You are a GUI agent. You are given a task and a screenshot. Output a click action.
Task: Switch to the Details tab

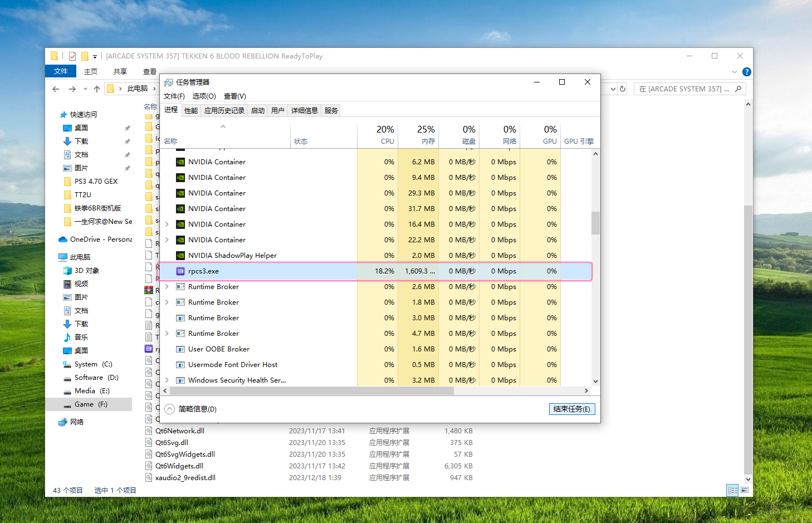(305, 111)
